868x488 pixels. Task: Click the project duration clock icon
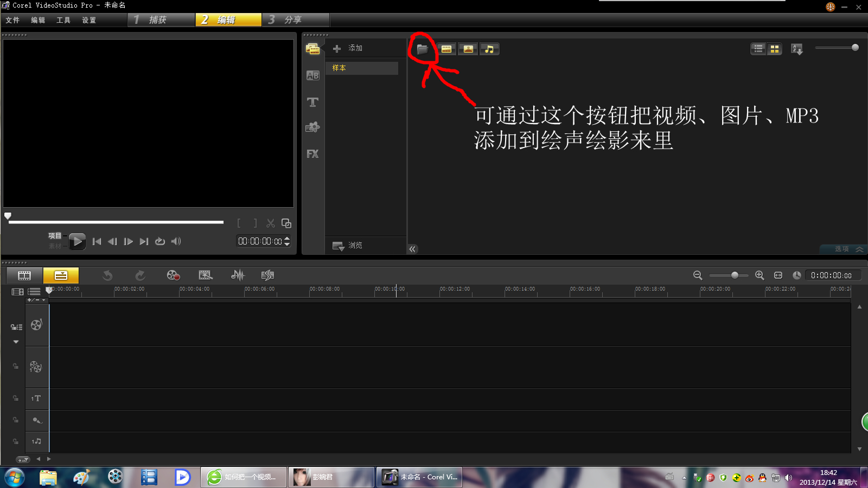(796, 275)
